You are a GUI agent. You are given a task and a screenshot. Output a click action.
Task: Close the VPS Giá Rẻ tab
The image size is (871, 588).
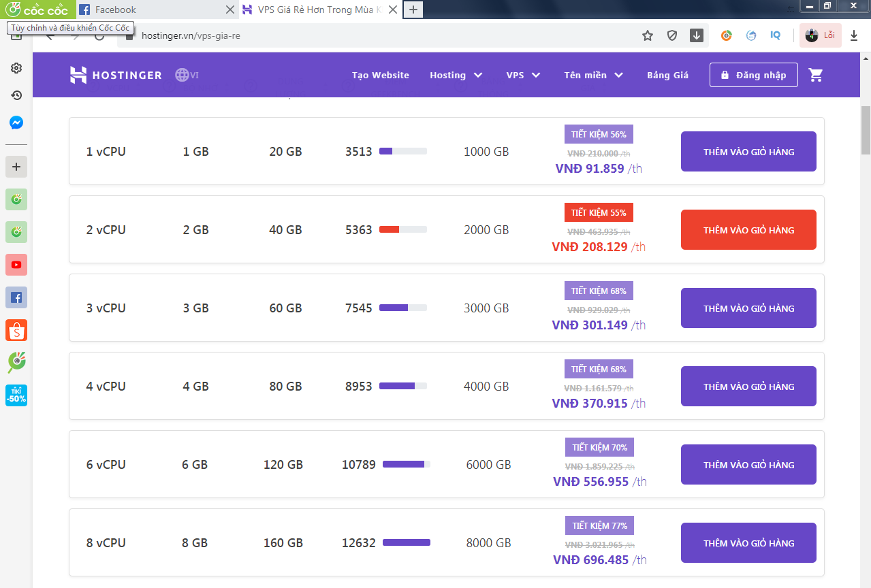[x=393, y=10]
